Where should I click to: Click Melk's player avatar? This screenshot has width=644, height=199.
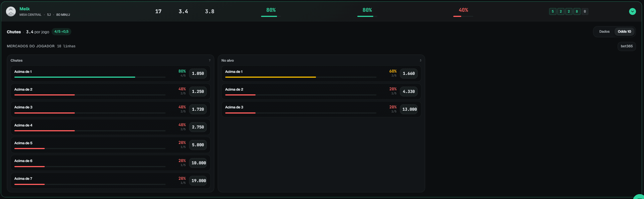[11, 11]
